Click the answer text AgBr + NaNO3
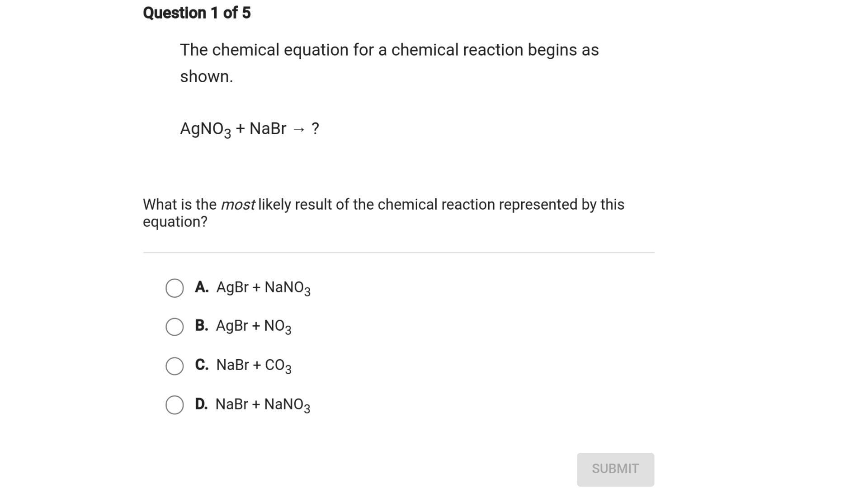Screen dimensions: 868x488 [263, 287]
